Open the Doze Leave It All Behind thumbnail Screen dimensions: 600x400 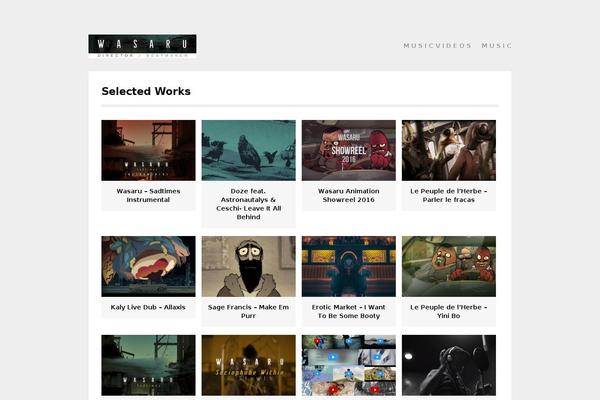[x=249, y=150]
